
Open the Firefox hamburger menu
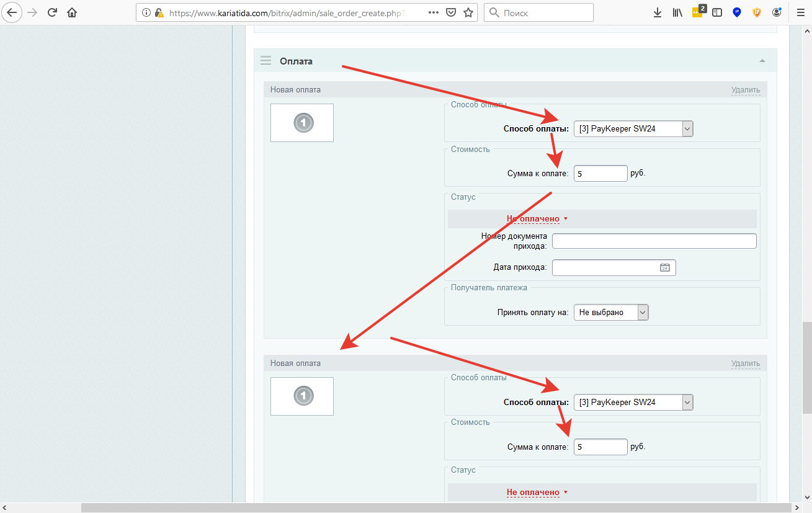point(800,12)
